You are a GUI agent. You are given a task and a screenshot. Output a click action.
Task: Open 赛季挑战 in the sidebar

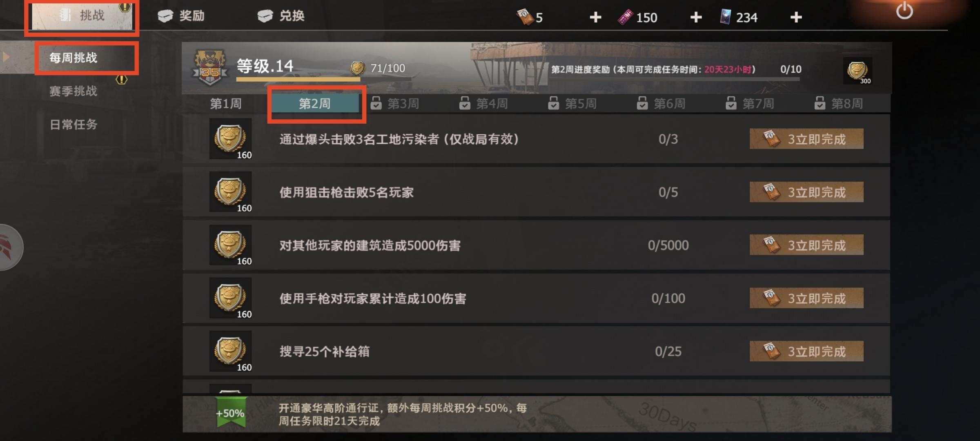point(73,91)
